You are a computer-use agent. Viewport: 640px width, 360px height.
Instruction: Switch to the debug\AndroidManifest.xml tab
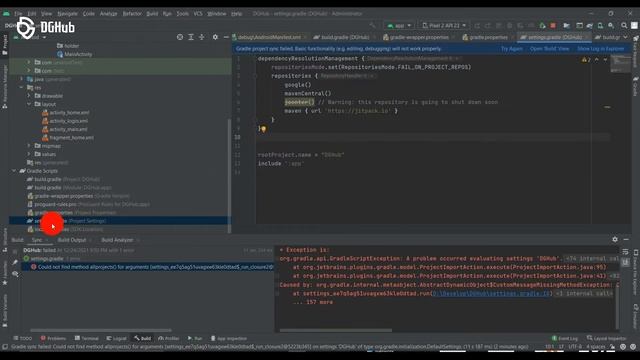pyautogui.click(x=269, y=37)
